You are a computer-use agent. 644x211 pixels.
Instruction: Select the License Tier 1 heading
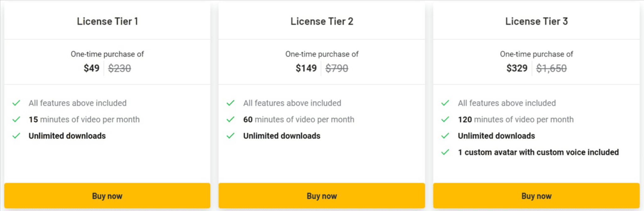point(108,21)
